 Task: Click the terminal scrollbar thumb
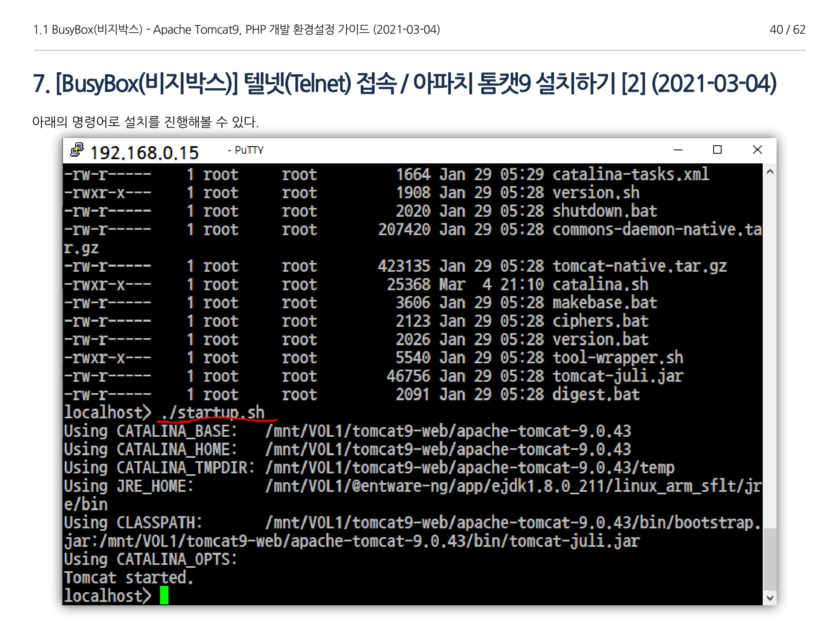coord(769,559)
